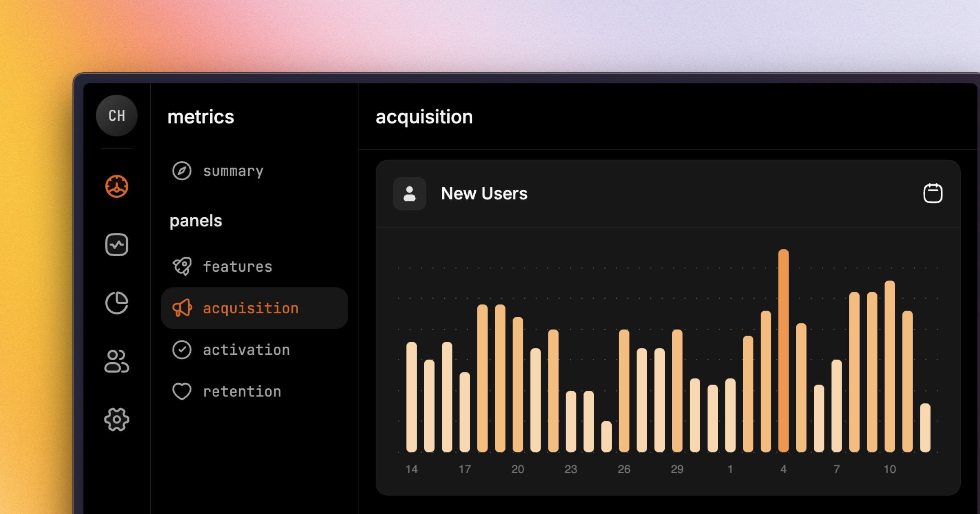Image resolution: width=980 pixels, height=514 pixels.
Task: Click the acquisition page title
Action: pos(424,117)
